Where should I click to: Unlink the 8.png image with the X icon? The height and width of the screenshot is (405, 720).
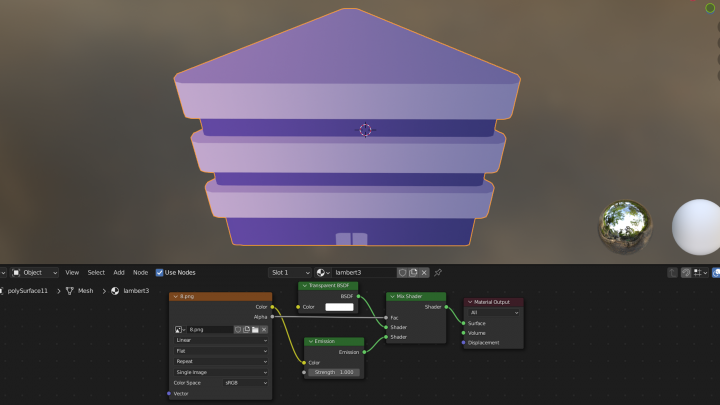coord(264,330)
